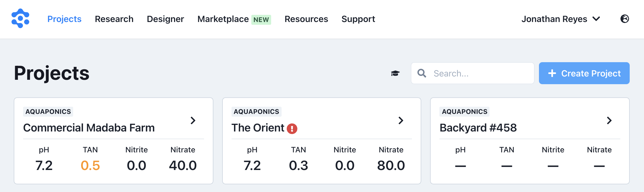
Task: Go to the Projects nav tab
Action: [64, 19]
